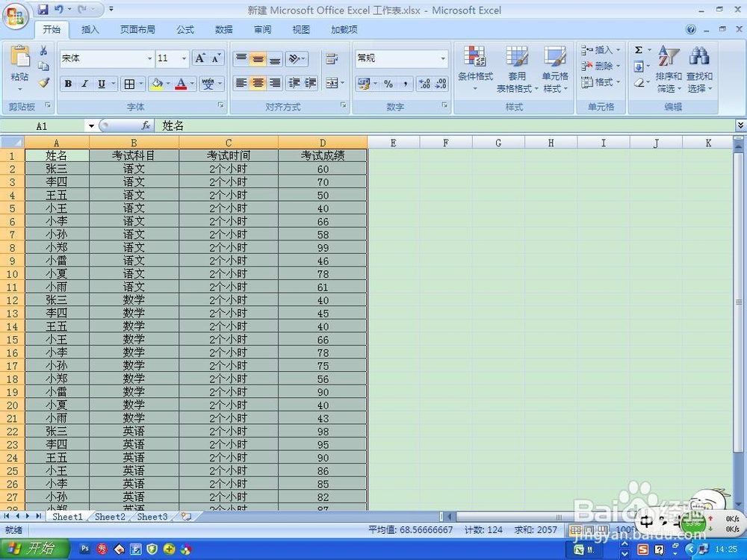The width and height of the screenshot is (747, 560).
Task: Align text left
Action: click(x=241, y=83)
